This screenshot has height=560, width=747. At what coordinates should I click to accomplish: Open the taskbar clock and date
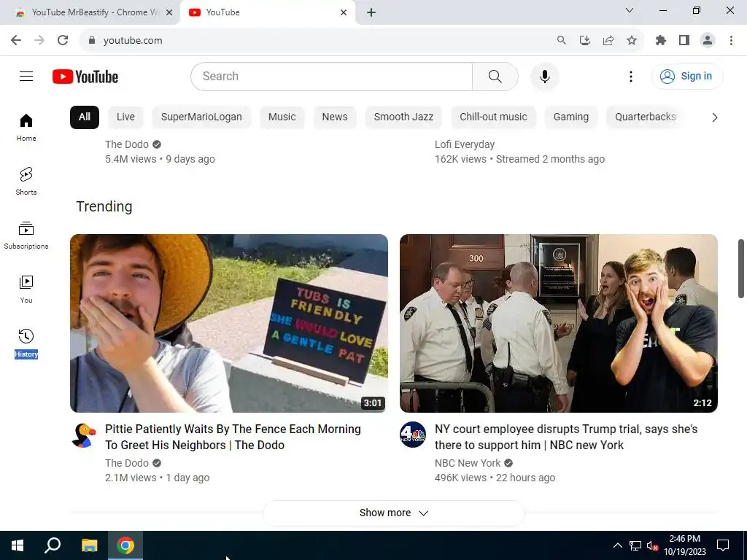tap(684, 545)
